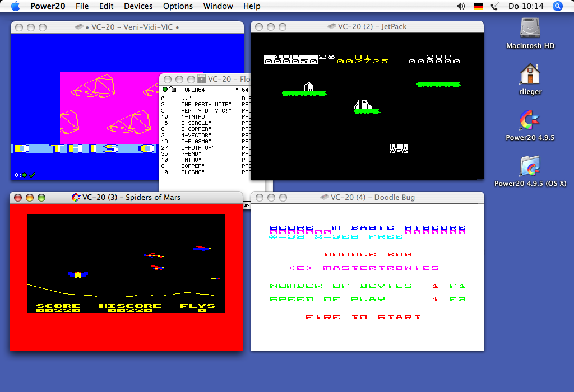Click the 1UP score in JetPack

coord(291,59)
